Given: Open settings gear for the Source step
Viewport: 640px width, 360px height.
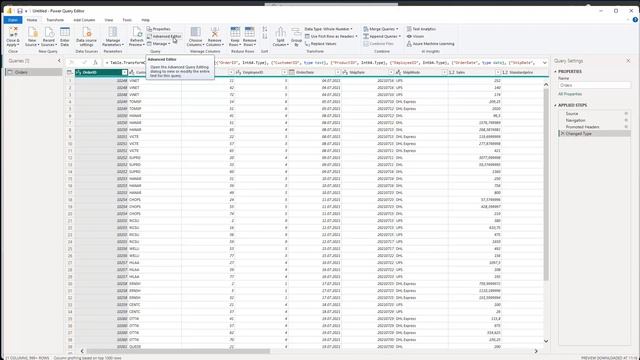Looking at the screenshot, I should click(626, 113).
